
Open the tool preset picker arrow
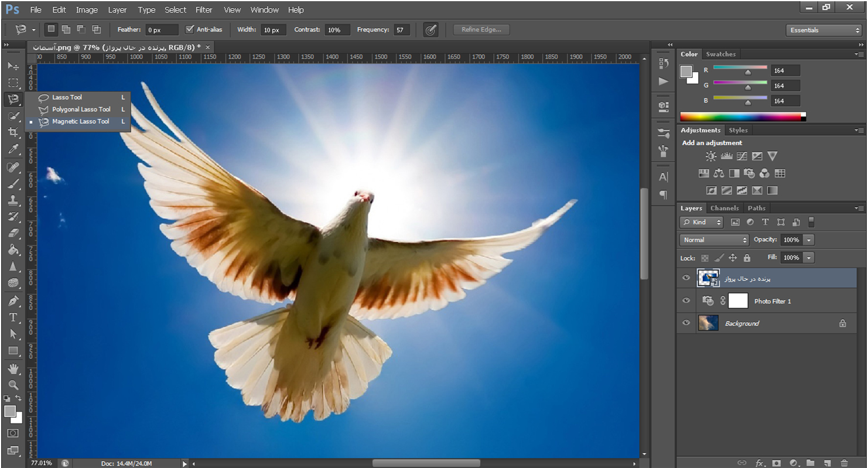(33, 30)
